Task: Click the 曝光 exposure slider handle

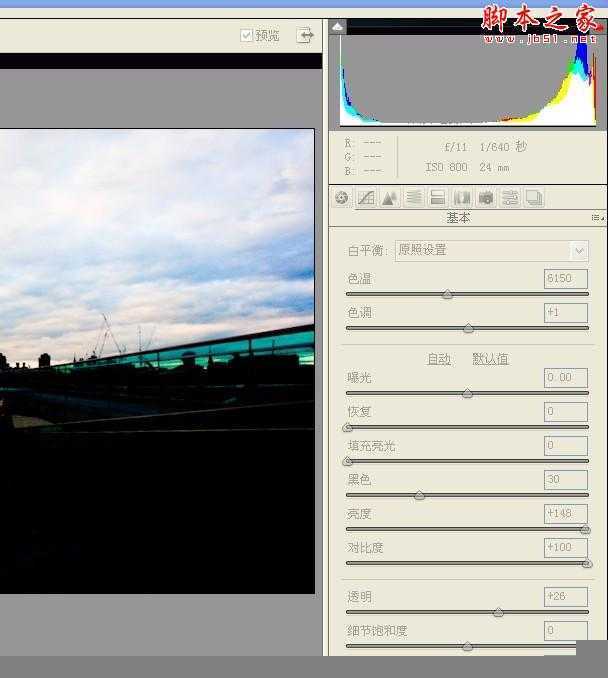Action: [x=467, y=394]
